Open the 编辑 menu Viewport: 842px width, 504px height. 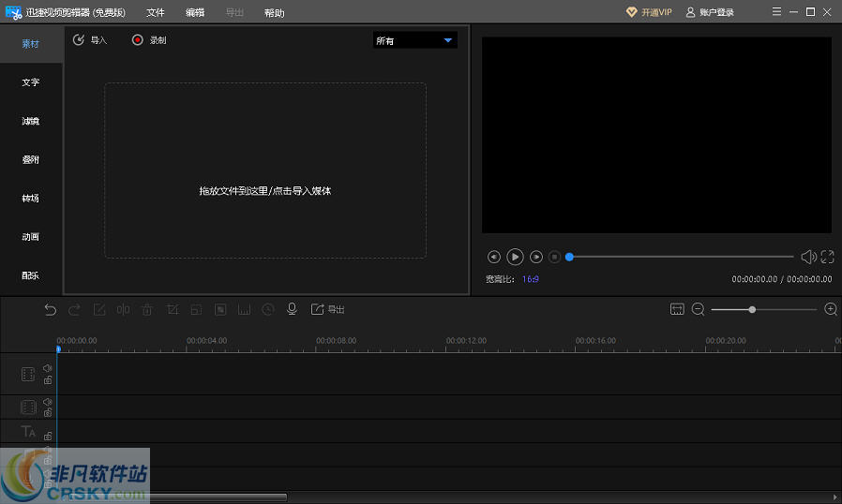pos(195,13)
